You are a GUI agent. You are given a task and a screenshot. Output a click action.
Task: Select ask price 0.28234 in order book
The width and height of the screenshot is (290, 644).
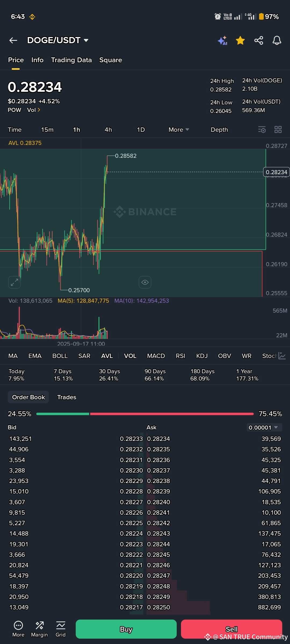click(158, 439)
